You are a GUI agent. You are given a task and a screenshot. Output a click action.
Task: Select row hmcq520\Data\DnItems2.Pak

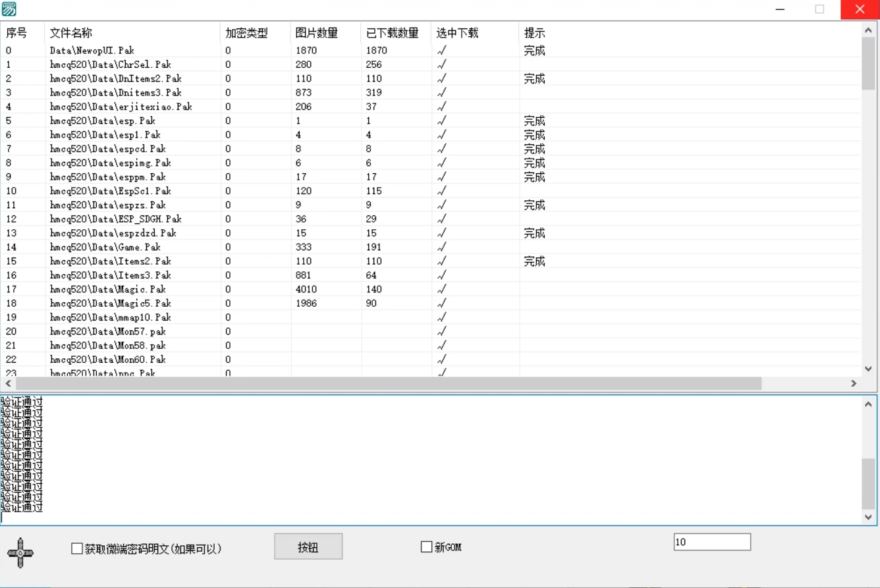(431, 78)
